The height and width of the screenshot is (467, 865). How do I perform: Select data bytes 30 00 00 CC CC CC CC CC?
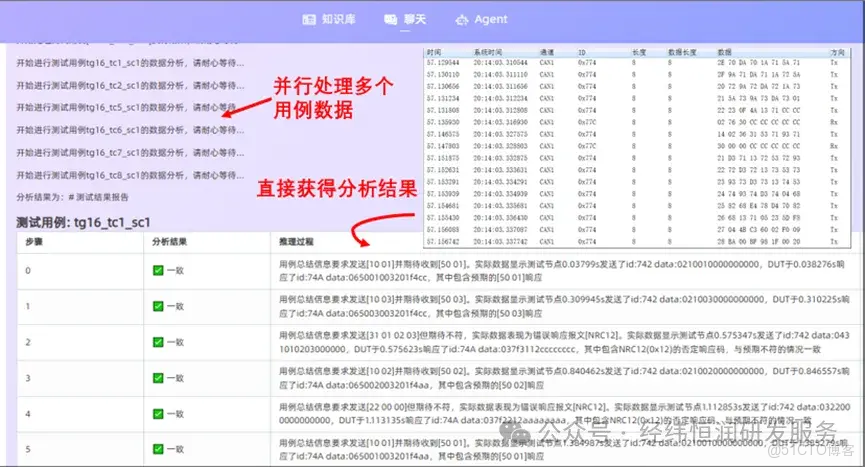759,146
